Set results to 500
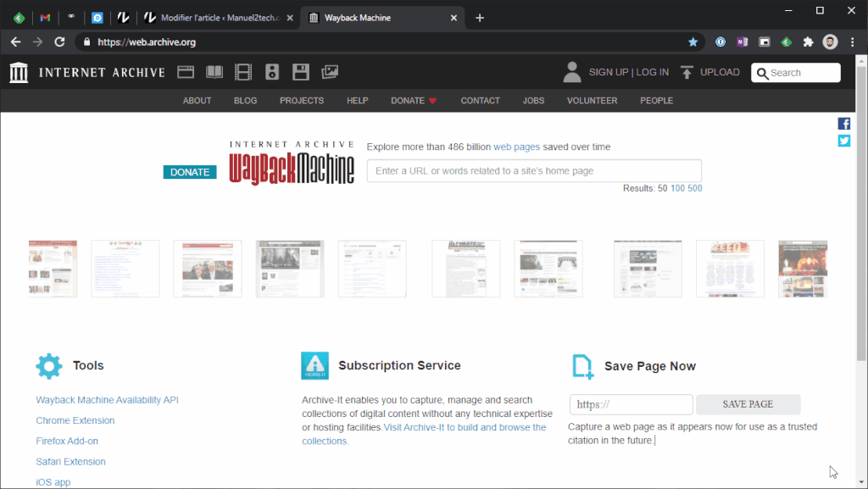Viewport: 868px width, 489px height. point(695,188)
